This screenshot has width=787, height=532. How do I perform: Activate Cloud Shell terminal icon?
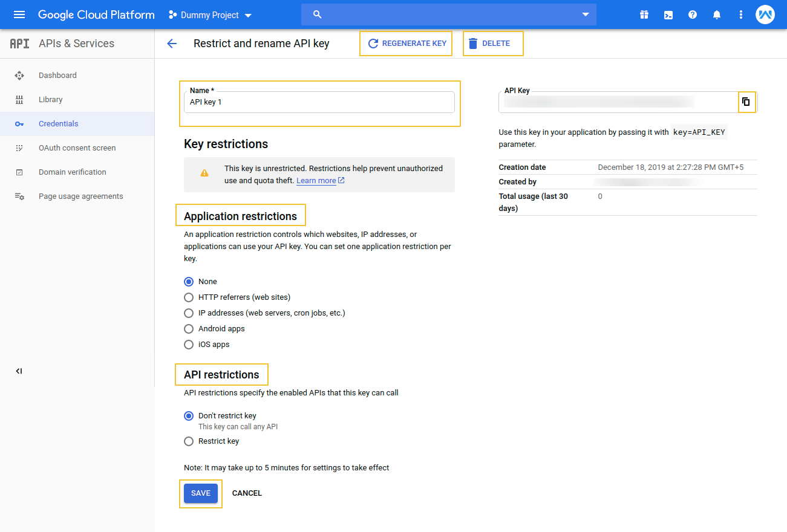click(668, 15)
